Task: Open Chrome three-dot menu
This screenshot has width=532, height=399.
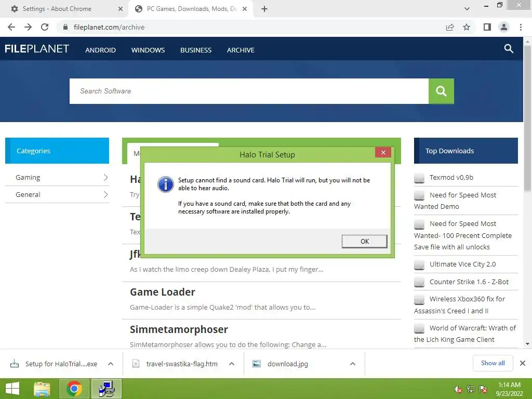Action: tap(521, 27)
